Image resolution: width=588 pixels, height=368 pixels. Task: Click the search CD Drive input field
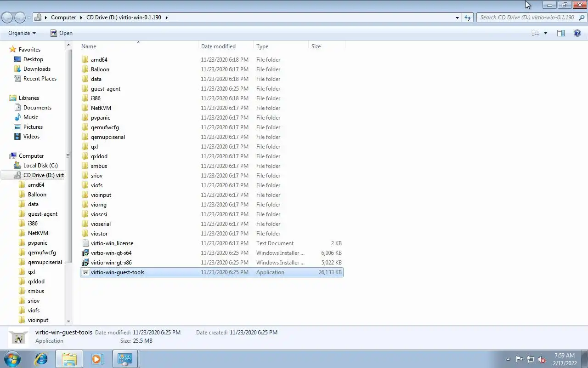(x=527, y=17)
